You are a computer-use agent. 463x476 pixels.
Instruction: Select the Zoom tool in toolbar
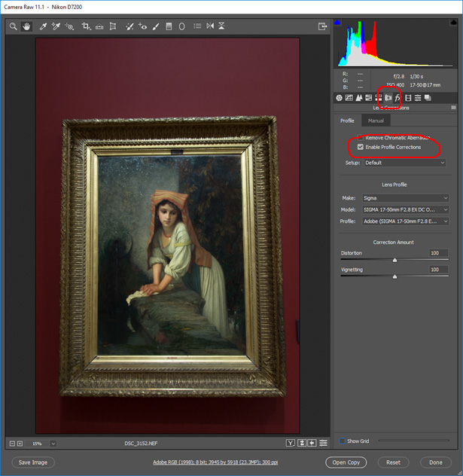(14, 26)
